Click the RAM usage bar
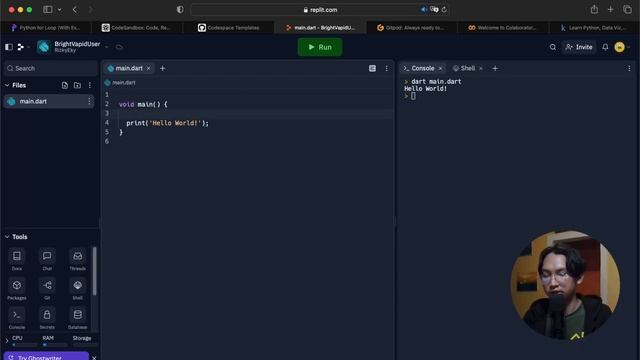640x360 pixels. [55, 345]
